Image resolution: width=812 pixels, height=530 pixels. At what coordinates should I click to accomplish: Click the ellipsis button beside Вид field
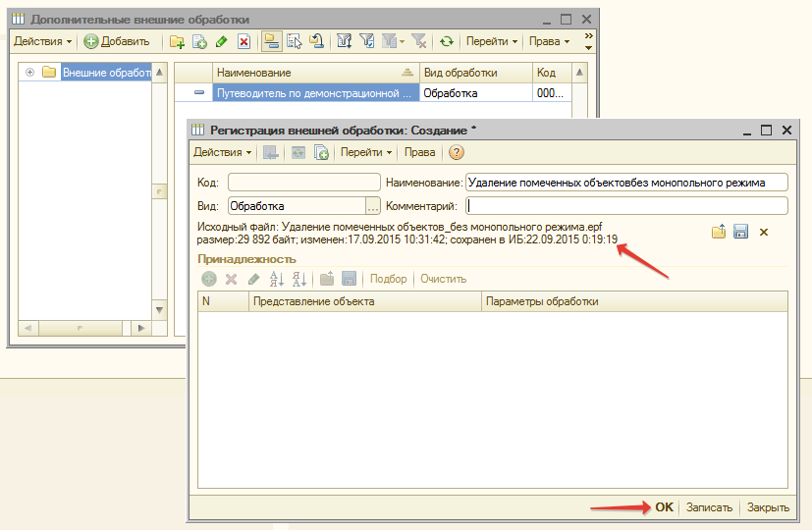coord(372,206)
